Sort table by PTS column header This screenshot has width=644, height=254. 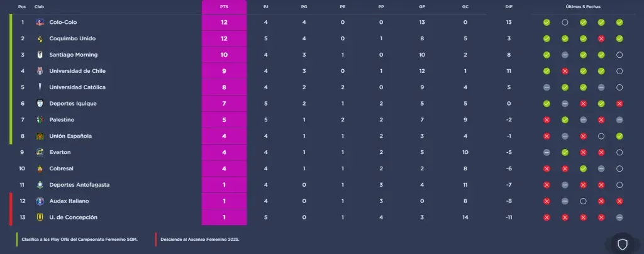224,7
